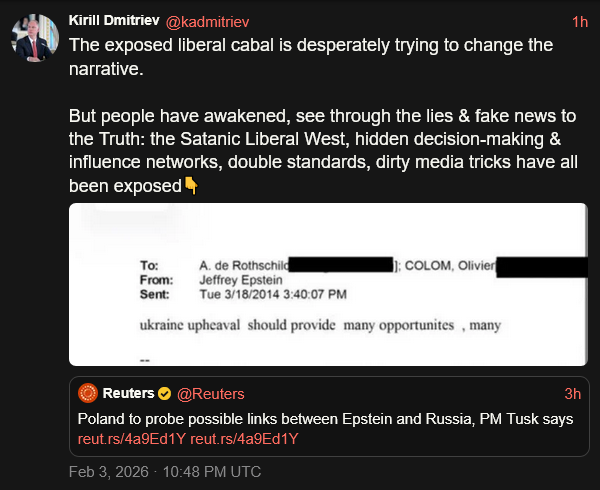Open Kirill Dmitriev's profile avatar
600x490 pixels.
point(33,37)
